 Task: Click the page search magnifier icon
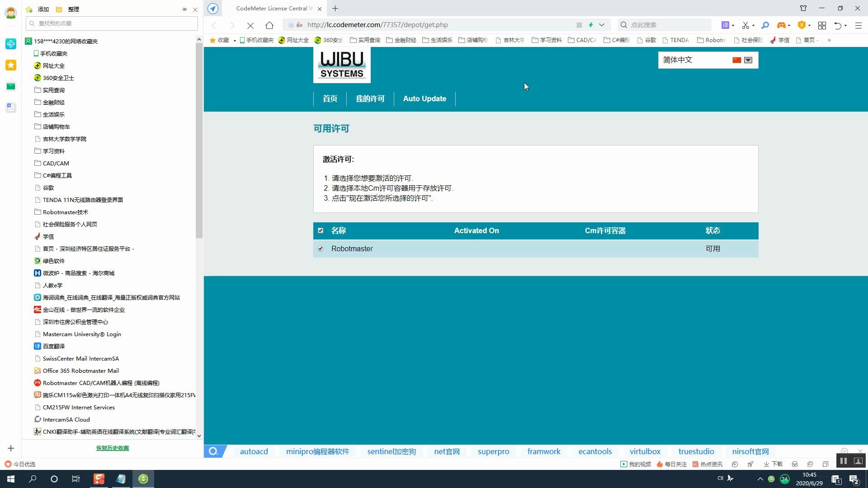pos(765,25)
